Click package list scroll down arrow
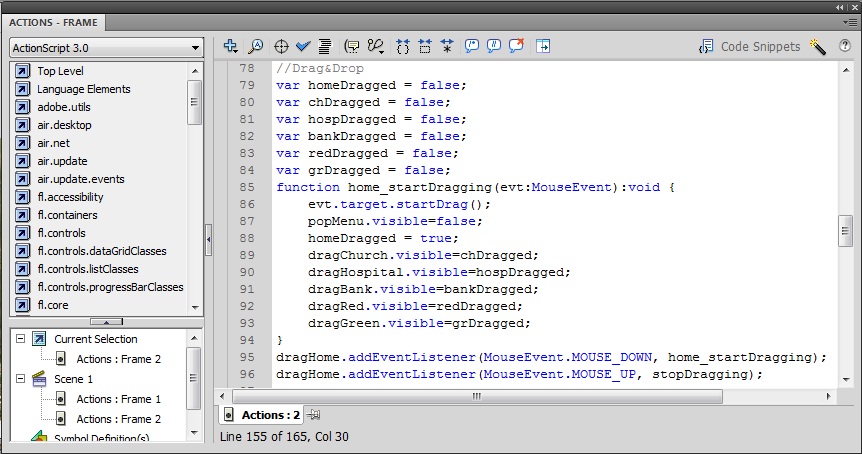The height and width of the screenshot is (454, 862). point(195,307)
